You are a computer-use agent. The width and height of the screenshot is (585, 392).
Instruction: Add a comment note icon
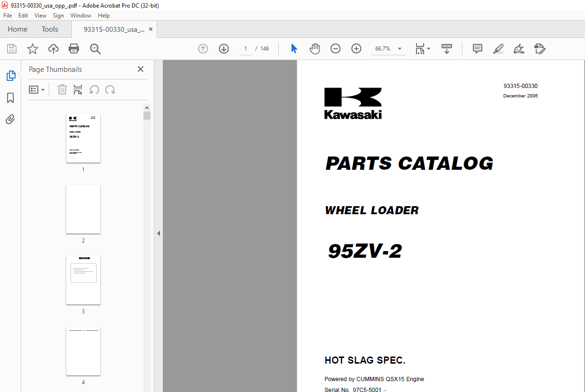[478, 49]
